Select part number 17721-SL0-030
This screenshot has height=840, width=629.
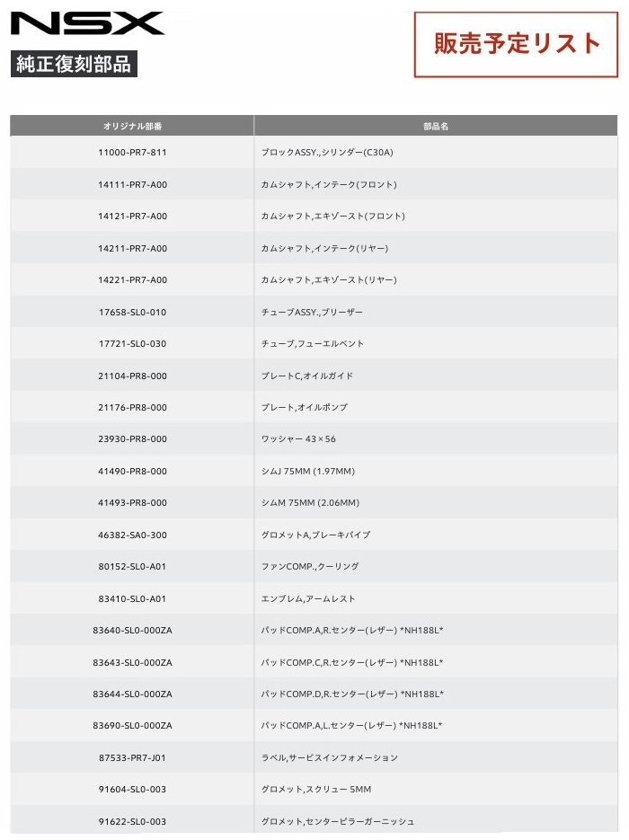click(132, 343)
